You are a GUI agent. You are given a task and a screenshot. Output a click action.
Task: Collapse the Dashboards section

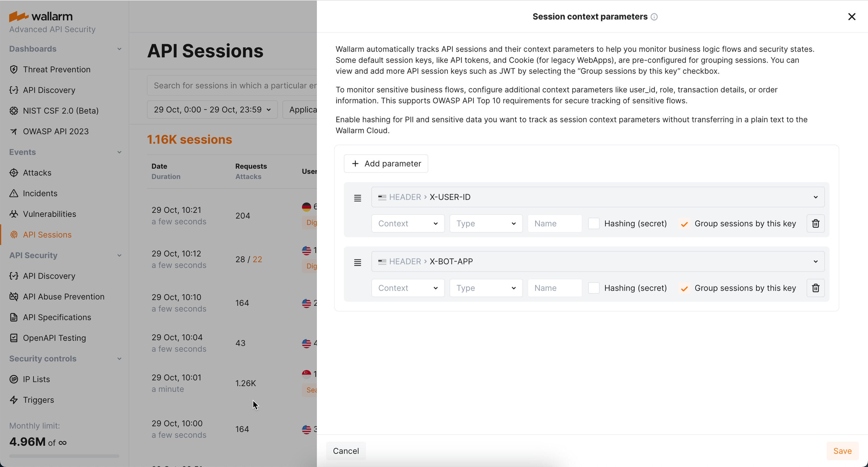pyautogui.click(x=119, y=49)
